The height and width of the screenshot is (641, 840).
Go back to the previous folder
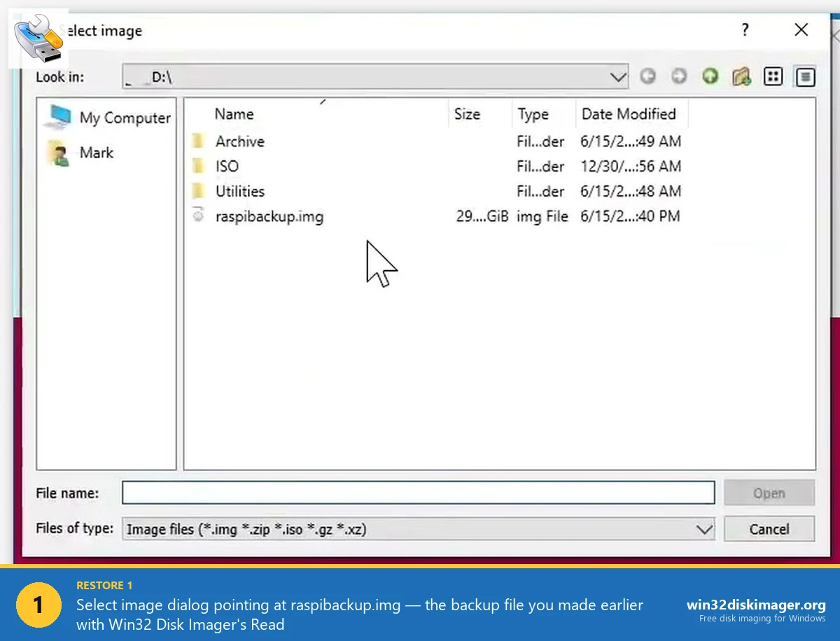(x=647, y=76)
